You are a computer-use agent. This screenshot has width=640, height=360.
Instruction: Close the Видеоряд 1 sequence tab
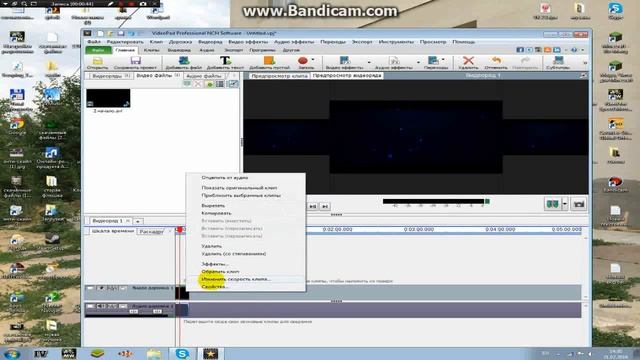128,221
